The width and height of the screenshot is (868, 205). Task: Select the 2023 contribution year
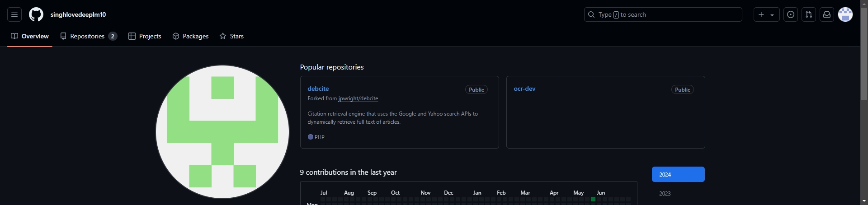click(x=665, y=193)
